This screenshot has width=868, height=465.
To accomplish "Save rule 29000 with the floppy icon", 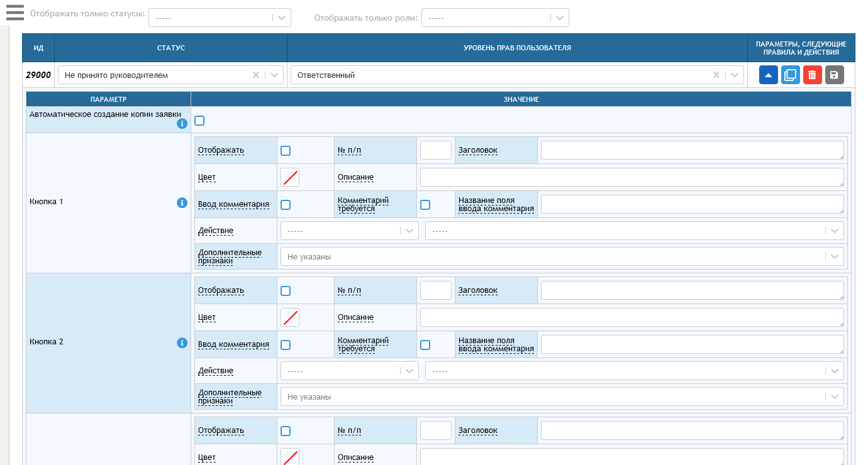I will [835, 75].
